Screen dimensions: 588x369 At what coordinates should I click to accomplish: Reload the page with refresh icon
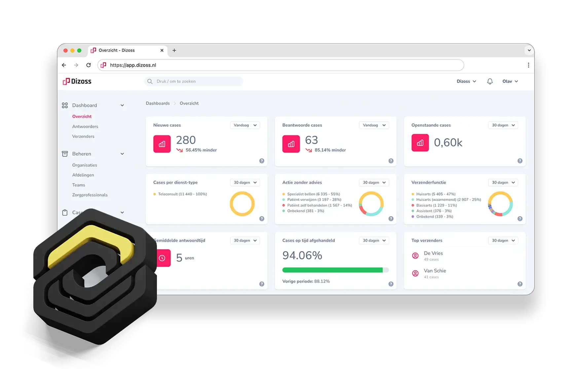(89, 65)
